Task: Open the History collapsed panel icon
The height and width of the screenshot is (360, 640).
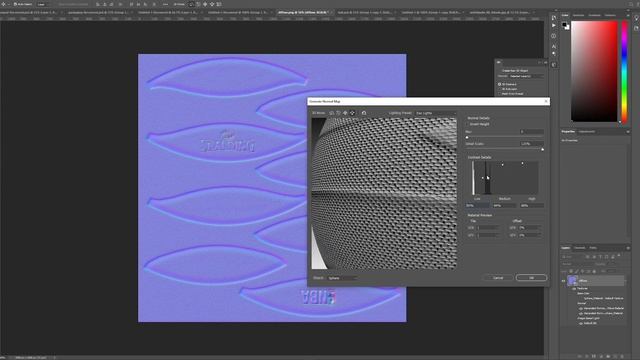Action: tap(554, 18)
